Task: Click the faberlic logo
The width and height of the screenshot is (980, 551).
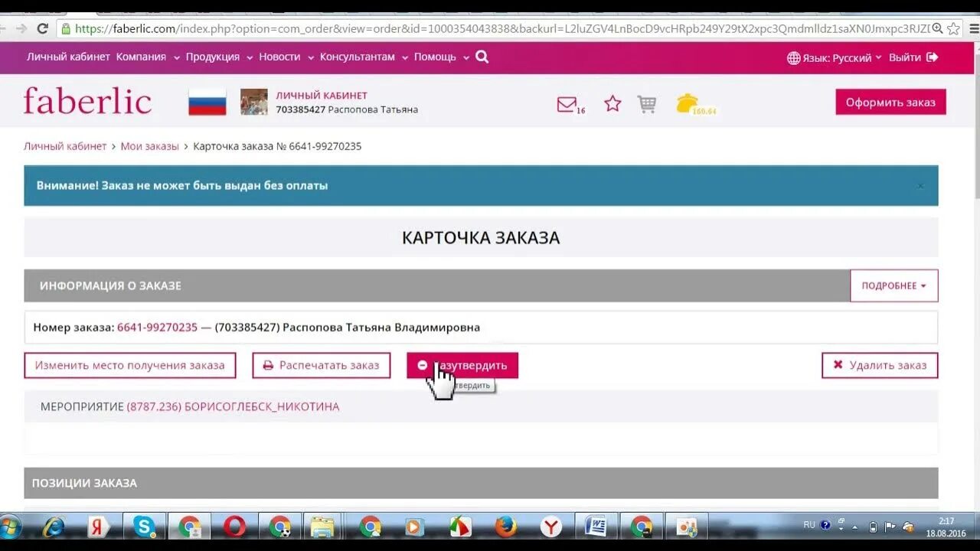Action: pyautogui.click(x=87, y=101)
